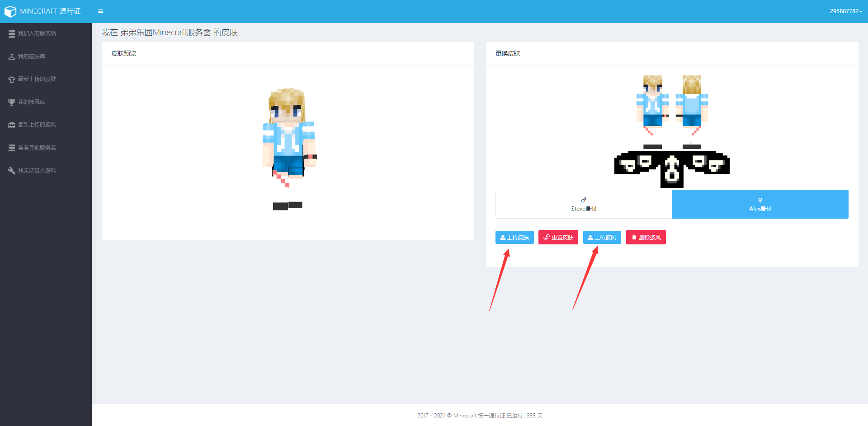Click the page title 我在 弟弟乐园Minecraft服务器 的皮肤
Viewport: 868px width, 426px height.
(x=170, y=33)
